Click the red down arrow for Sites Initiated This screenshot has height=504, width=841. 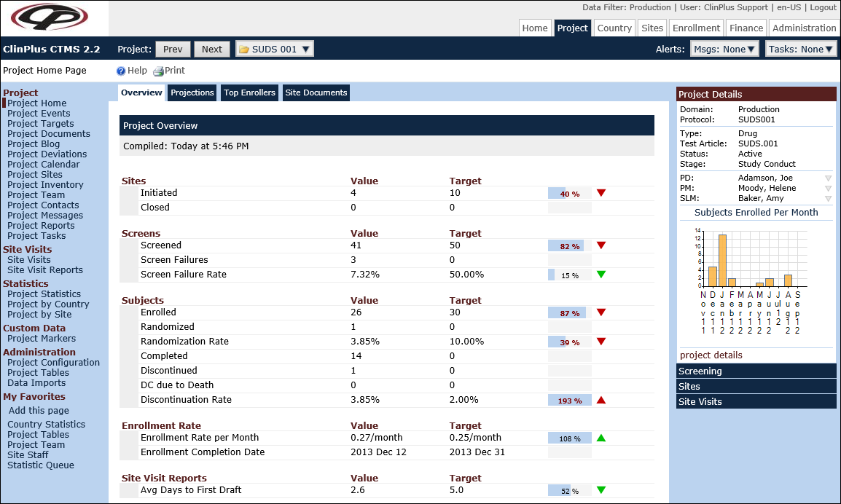[601, 193]
